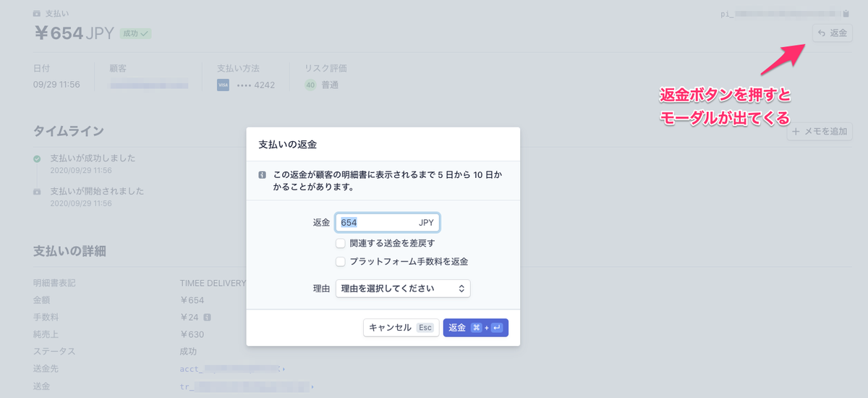The image size is (868, 398).
Task: Click the 返金 button at top right
Action: coord(832,33)
